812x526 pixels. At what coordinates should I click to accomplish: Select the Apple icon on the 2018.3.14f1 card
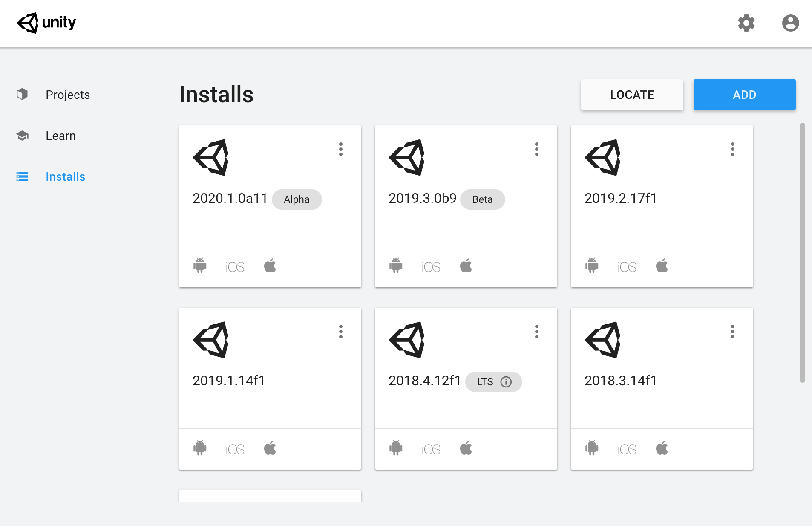pyautogui.click(x=662, y=448)
